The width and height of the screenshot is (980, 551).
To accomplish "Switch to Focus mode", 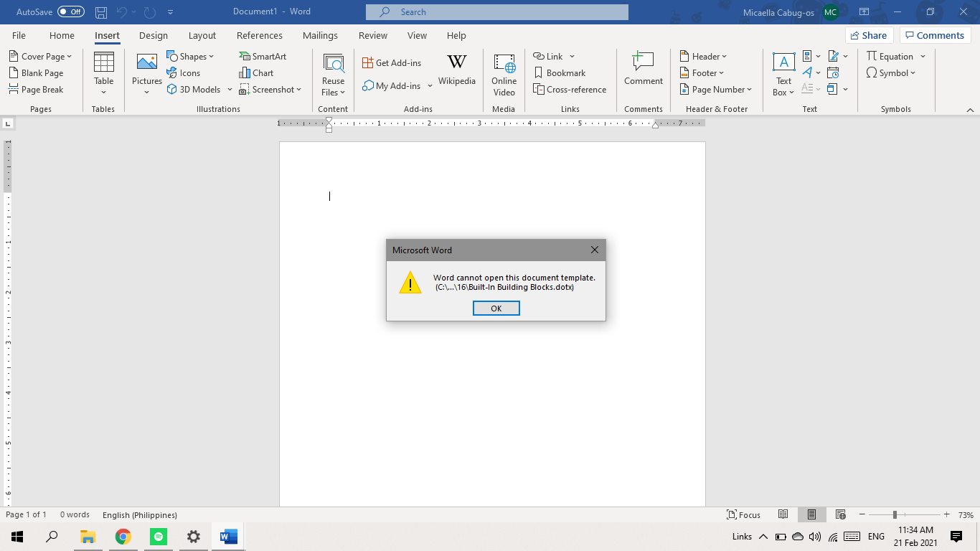I will (743, 514).
